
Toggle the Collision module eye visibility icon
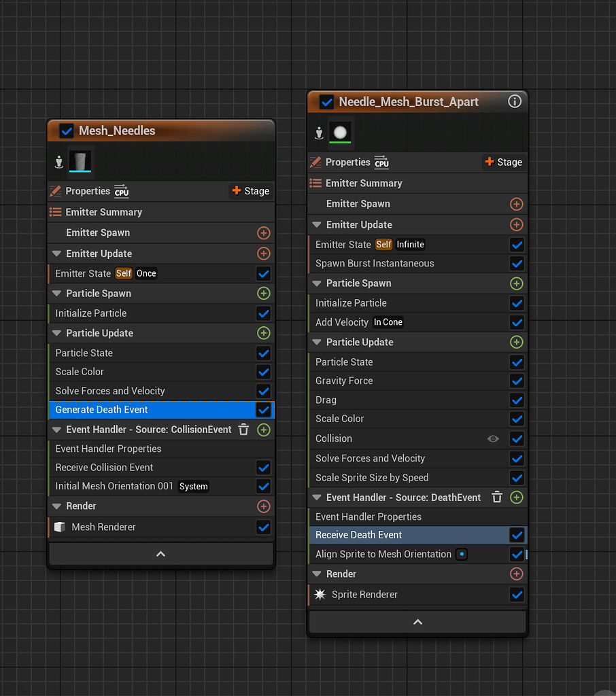coord(493,439)
